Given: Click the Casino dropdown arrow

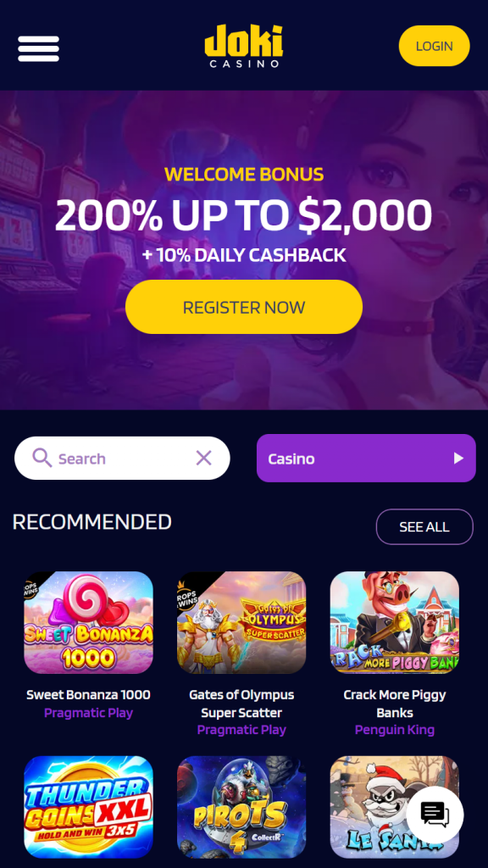Looking at the screenshot, I should 458,459.
